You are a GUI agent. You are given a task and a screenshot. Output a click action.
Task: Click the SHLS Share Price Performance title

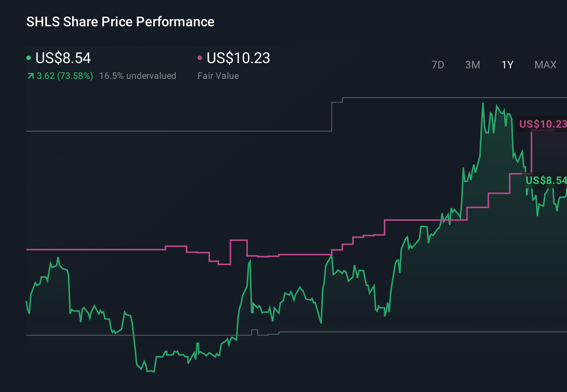(120, 21)
